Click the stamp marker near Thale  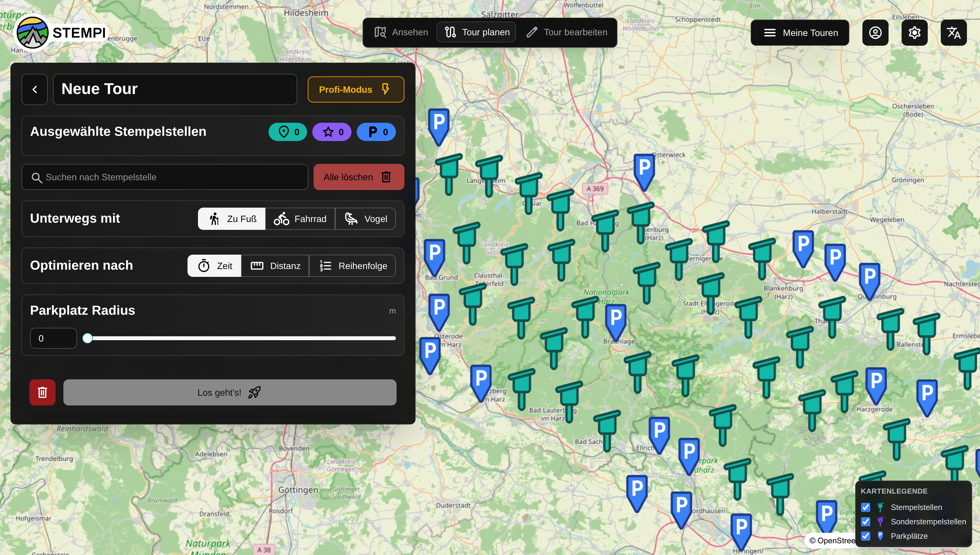click(832, 317)
